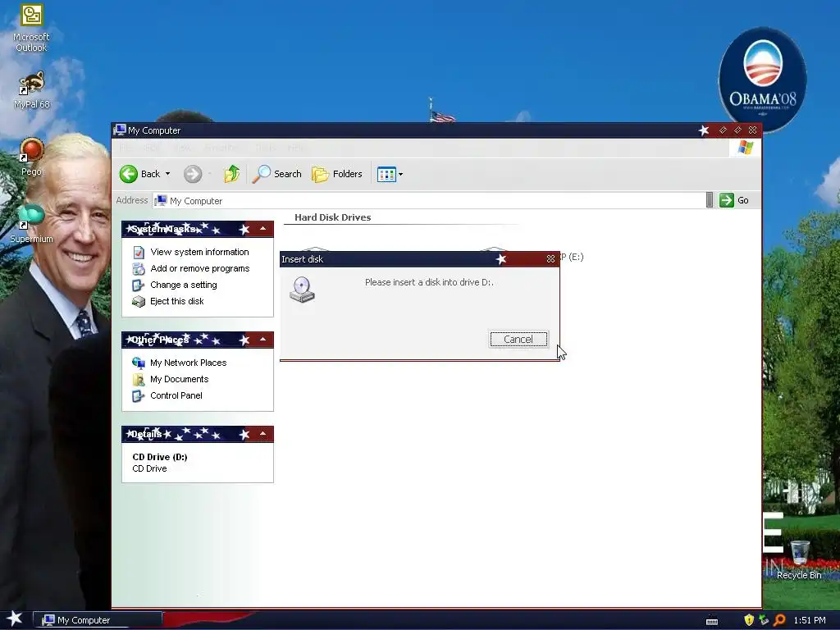Open the star Start button

14,619
